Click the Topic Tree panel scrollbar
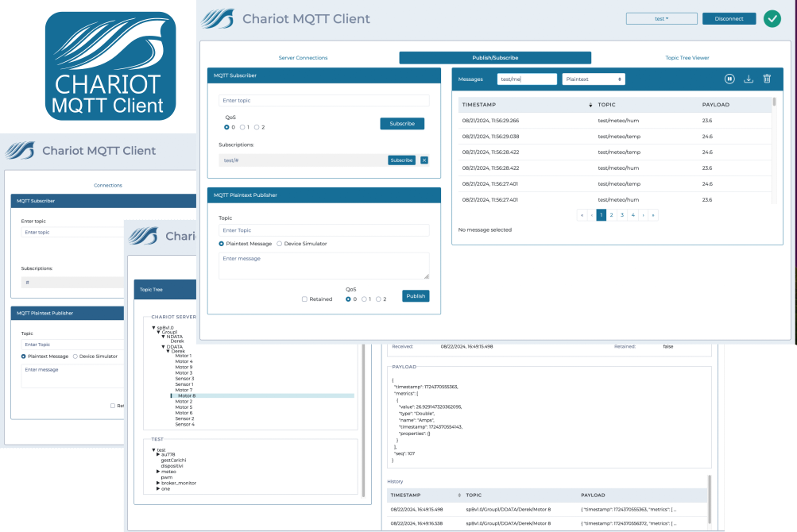This screenshot has height=532, width=797. [363, 420]
